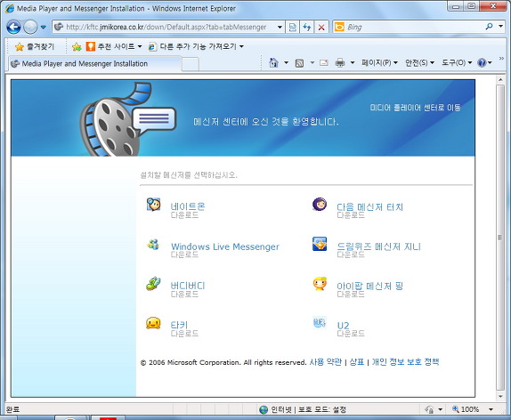Click 다운로드 under 다음 메신저 터치
Image resolution: width=511 pixels, height=420 pixels.
(351, 215)
